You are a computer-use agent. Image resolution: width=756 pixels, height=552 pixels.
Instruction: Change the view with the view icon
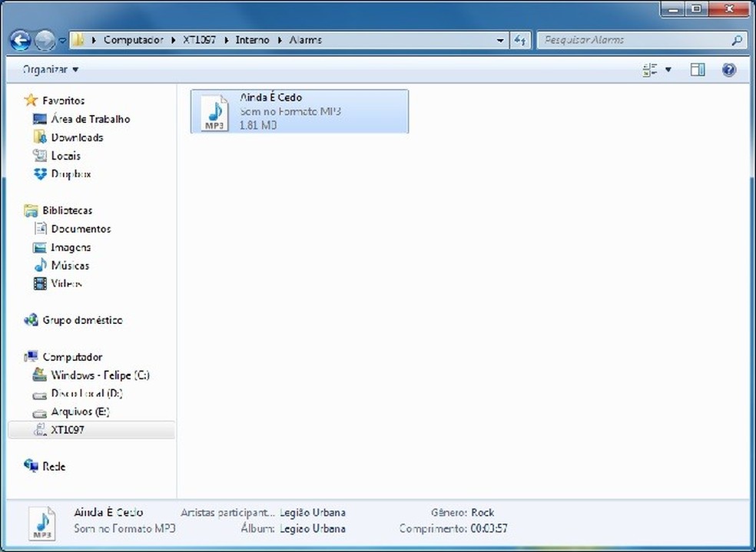tap(650, 70)
